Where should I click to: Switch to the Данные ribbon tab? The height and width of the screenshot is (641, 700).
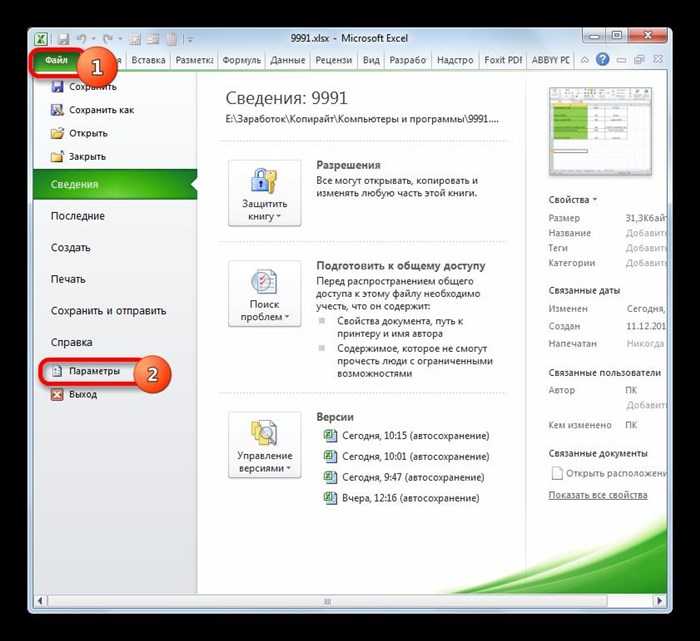[288, 60]
